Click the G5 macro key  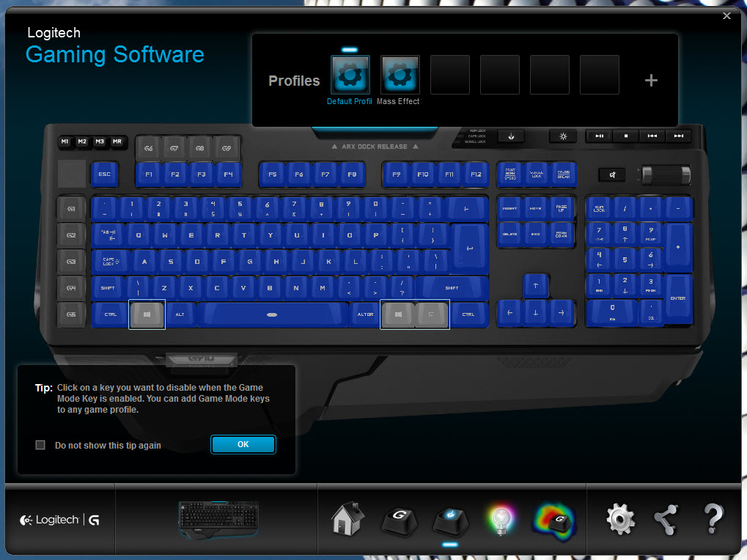71,314
